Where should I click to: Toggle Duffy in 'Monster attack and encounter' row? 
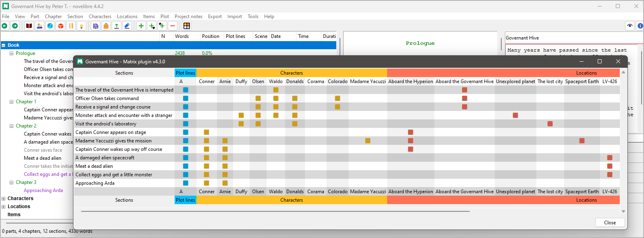click(x=241, y=115)
